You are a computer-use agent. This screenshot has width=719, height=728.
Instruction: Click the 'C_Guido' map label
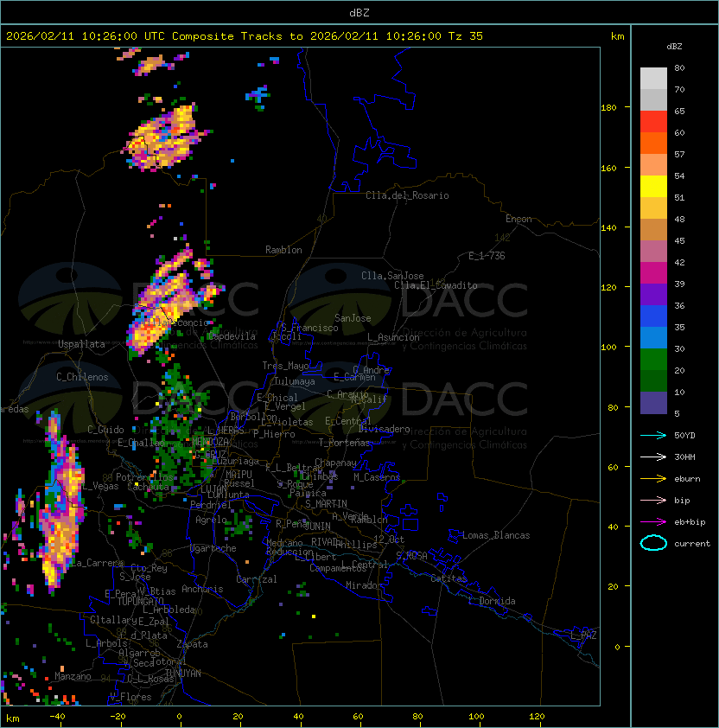[x=105, y=430]
